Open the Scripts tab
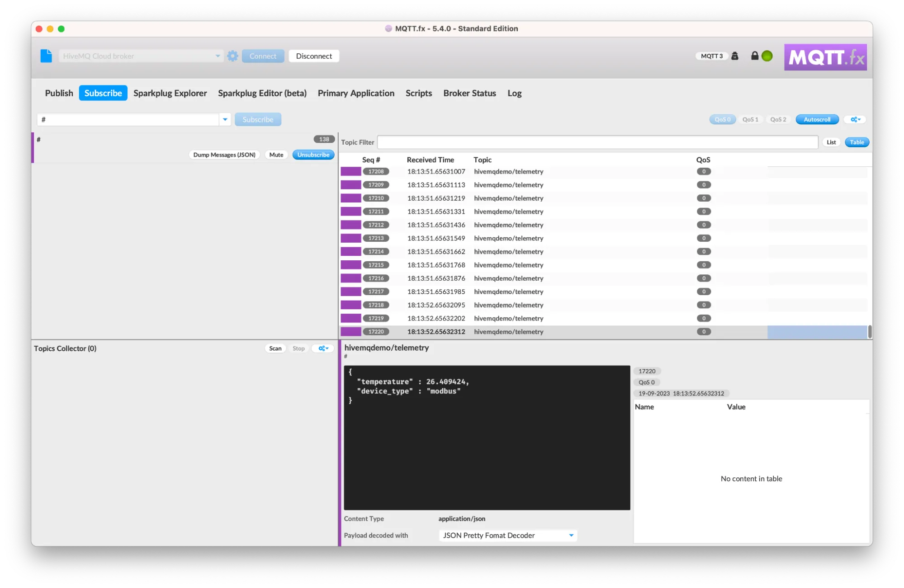 (x=419, y=93)
